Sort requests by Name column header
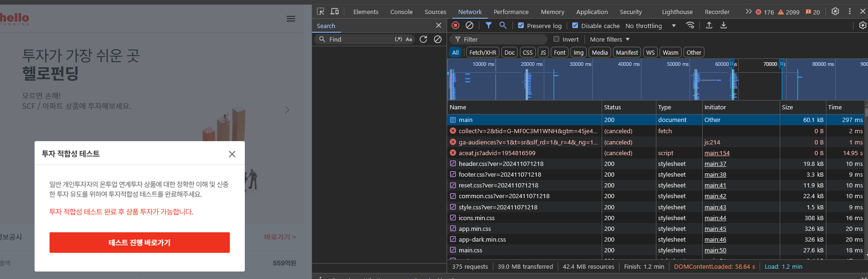The height and width of the screenshot is (279, 868). pyautogui.click(x=524, y=107)
